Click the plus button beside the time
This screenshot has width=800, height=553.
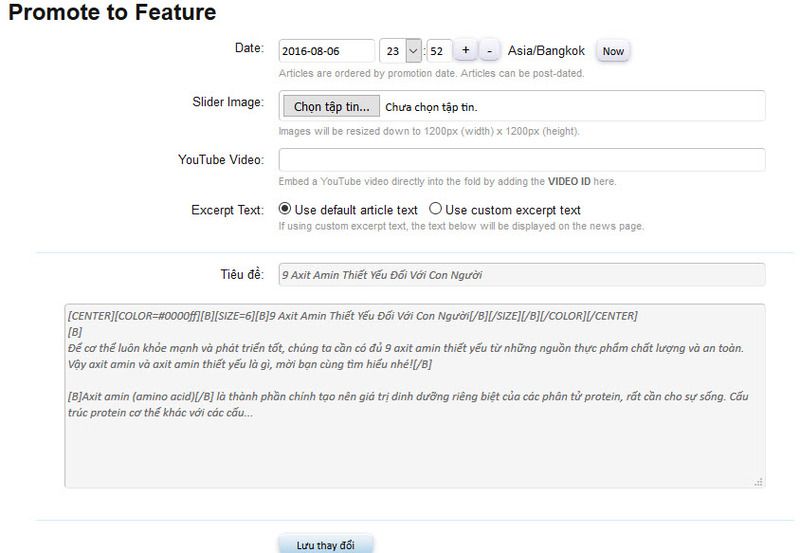click(466, 50)
